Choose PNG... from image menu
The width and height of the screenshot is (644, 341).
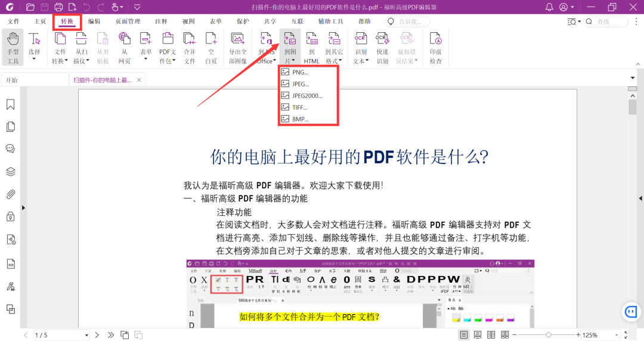[308, 72]
